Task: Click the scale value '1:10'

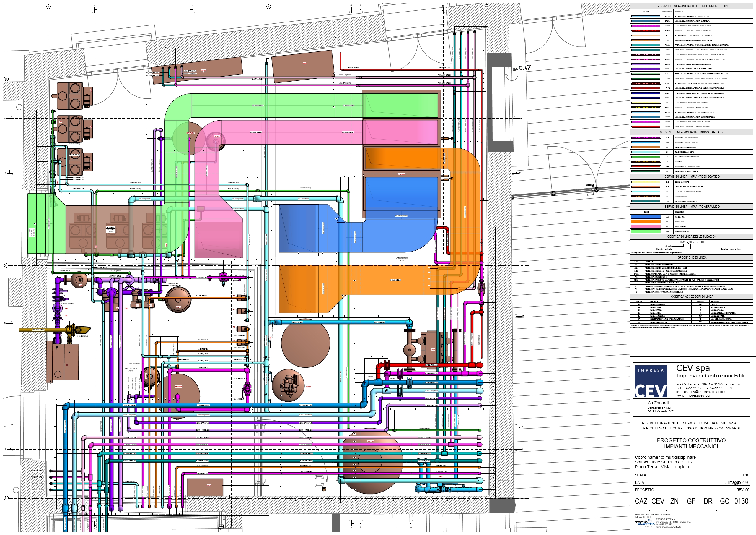Action: pyautogui.click(x=745, y=475)
